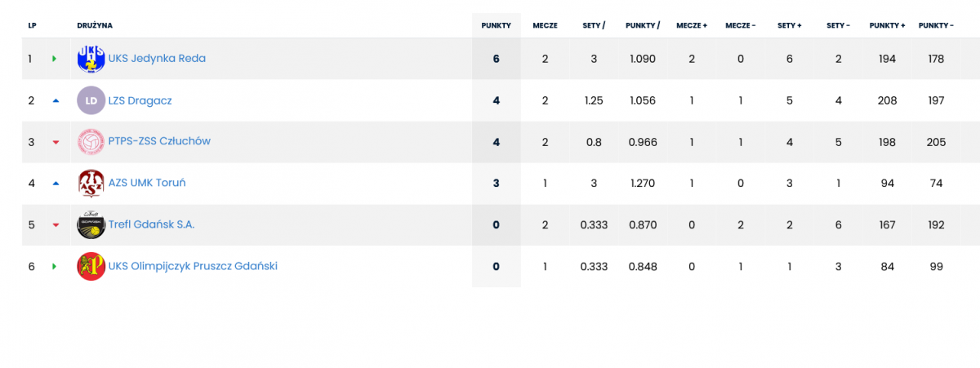Click the red down arrow beside PTPS-ZSS Człuchów

pyautogui.click(x=56, y=142)
